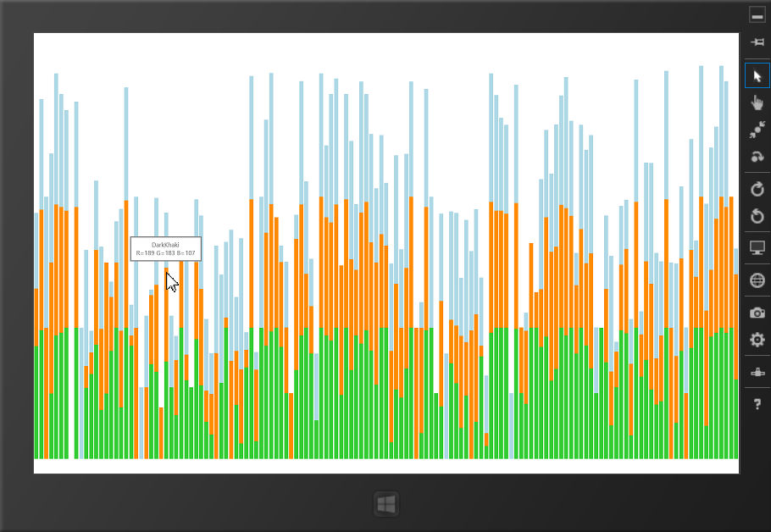Rotate simulator counterclockwise 90 degrees
The image size is (771, 532).
757,216
